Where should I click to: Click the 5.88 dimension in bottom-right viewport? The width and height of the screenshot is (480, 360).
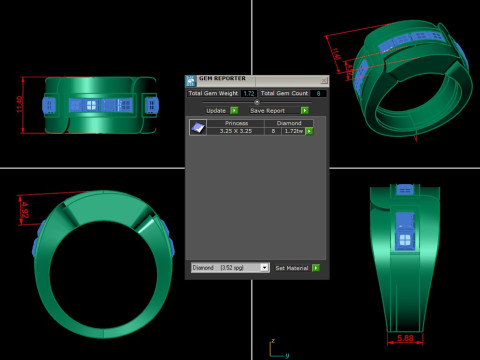(405, 338)
